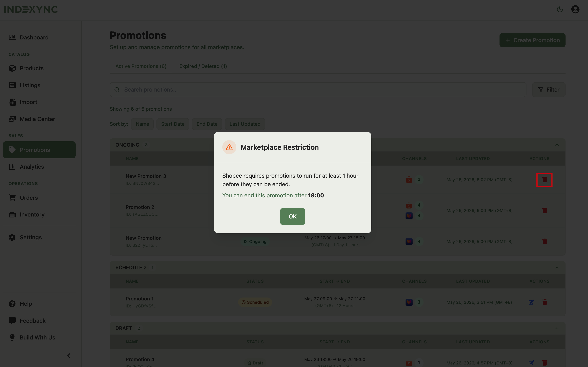Select the Promotion 2 name
Viewport: 588px width, 367px height.
pyautogui.click(x=140, y=207)
